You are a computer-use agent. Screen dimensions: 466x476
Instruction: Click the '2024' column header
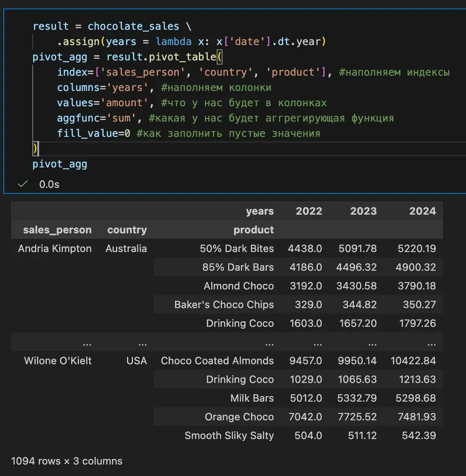pyautogui.click(x=422, y=211)
